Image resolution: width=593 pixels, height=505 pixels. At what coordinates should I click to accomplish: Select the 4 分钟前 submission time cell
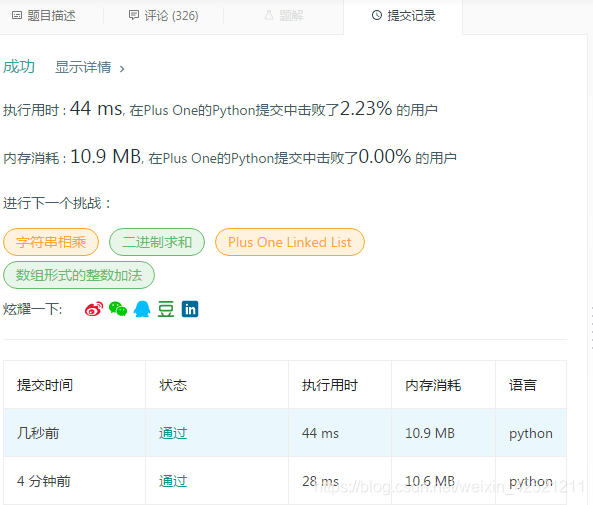pos(75,480)
